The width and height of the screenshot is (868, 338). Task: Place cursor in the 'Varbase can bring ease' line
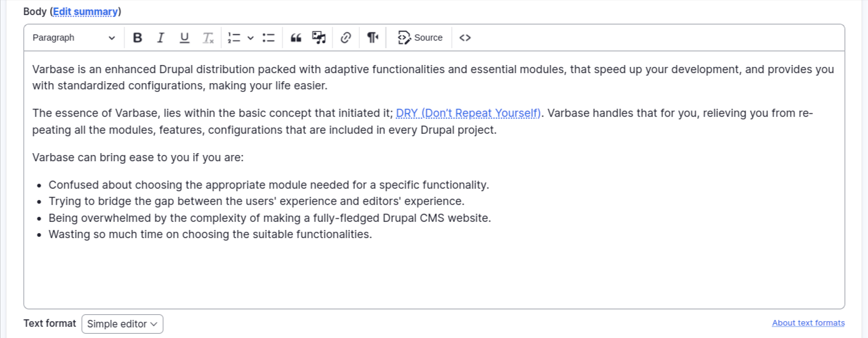(138, 157)
